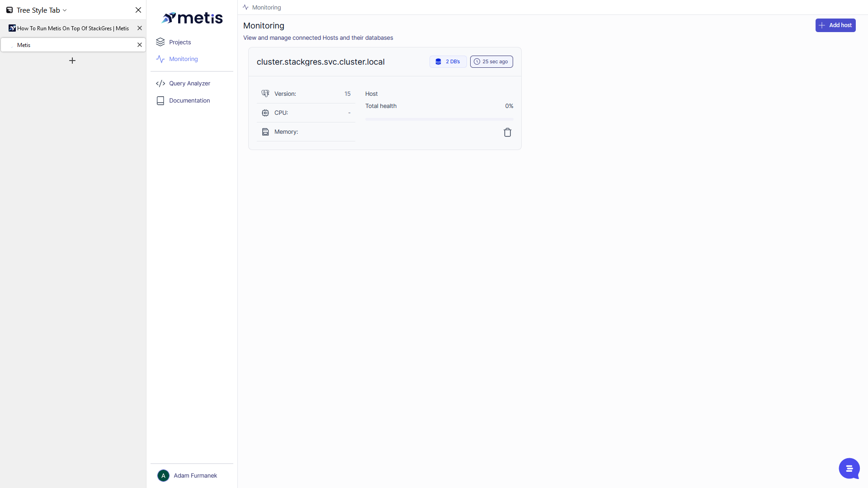Click the Monitoring pulse icon in the sidebar
The height and width of the screenshot is (488, 868).
160,59
